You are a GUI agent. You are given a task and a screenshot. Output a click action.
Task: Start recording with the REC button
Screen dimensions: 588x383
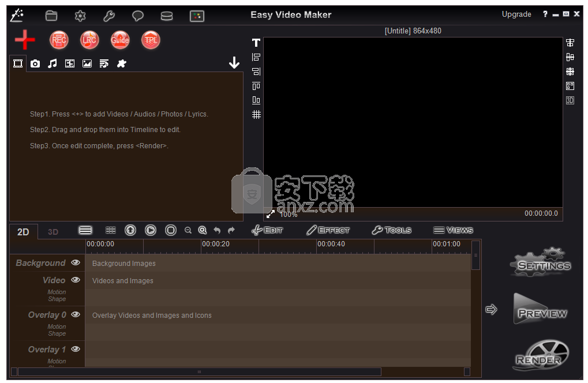click(59, 40)
